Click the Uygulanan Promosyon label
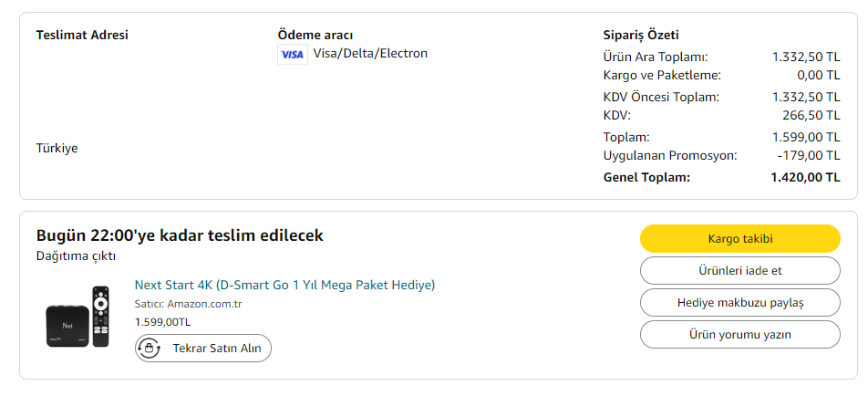 click(x=670, y=156)
